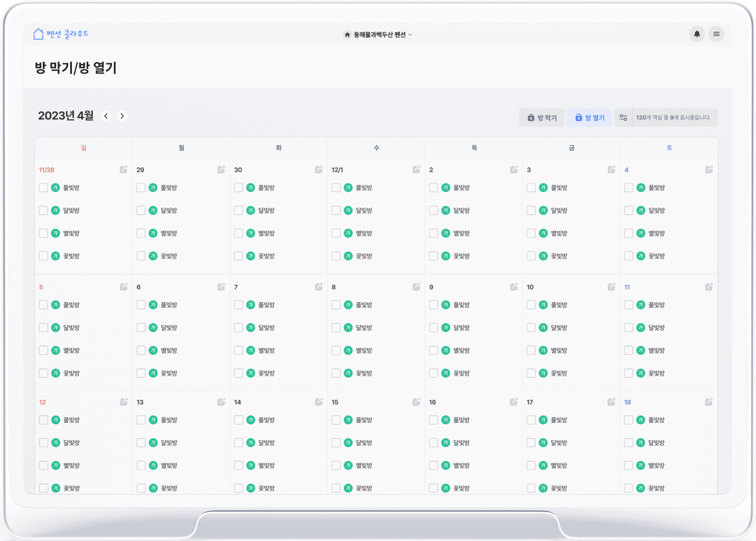Click the add-memo icon on day 16
This screenshot has height=541, width=756.
[514, 402]
